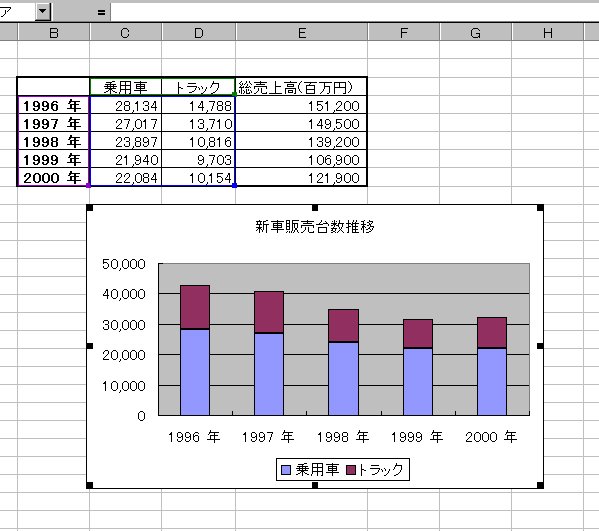The width and height of the screenshot is (599, 531).
Task: Select column H header
Action: point(548,33)
